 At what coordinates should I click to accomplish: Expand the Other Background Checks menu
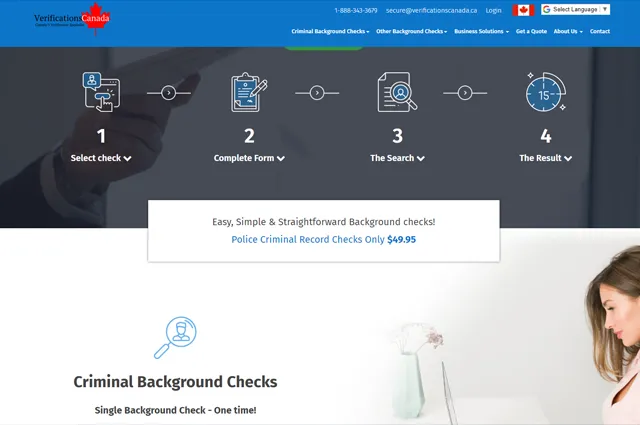pyautogui.click(x=411, y=31)
